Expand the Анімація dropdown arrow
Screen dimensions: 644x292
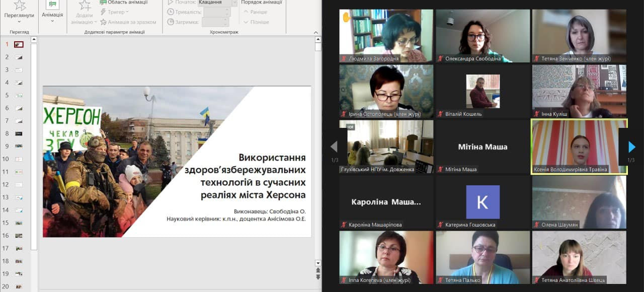click(x=52, y=21)
